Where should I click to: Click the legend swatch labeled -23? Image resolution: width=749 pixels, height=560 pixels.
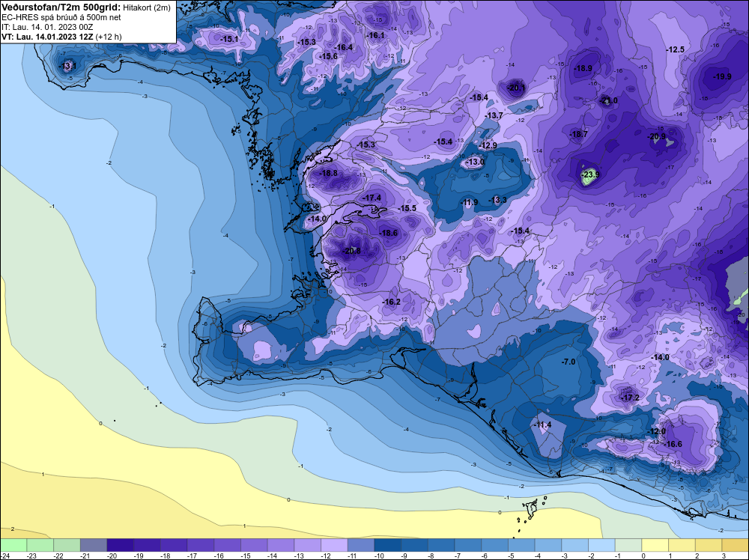click(x=40, y=545)
